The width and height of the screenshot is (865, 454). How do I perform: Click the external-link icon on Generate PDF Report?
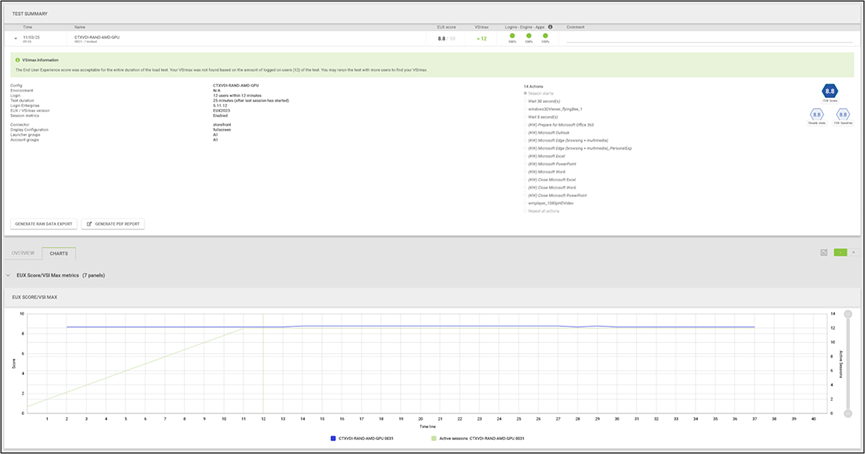point(89,224)
